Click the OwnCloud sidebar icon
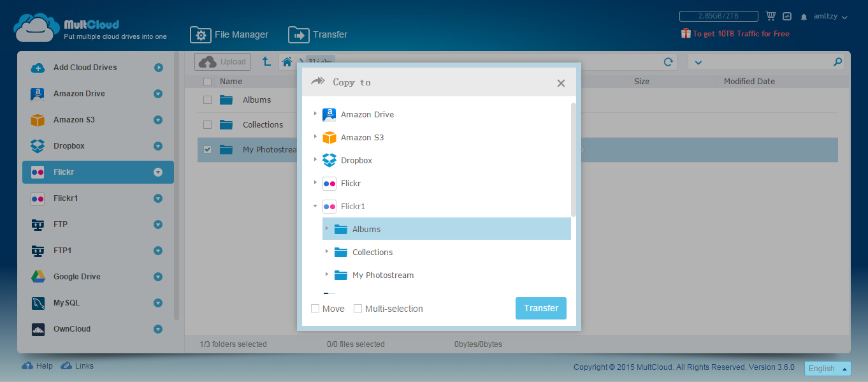The width and height of the screenshot is (868, 382). pos(38,329)
